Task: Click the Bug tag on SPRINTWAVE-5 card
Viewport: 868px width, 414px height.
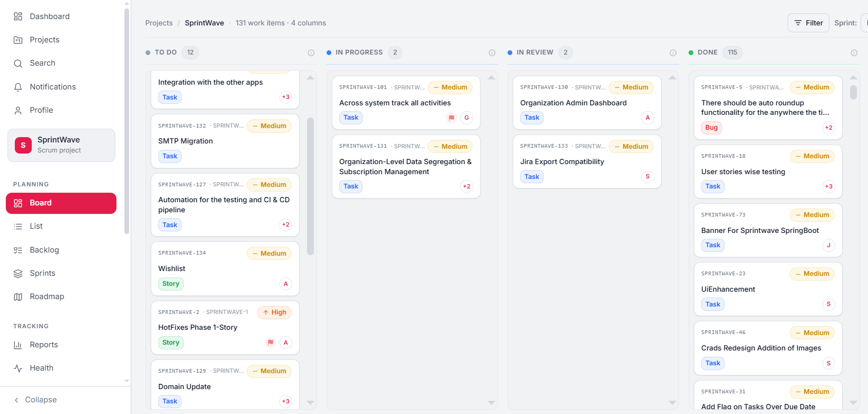Action: point(711,128)
